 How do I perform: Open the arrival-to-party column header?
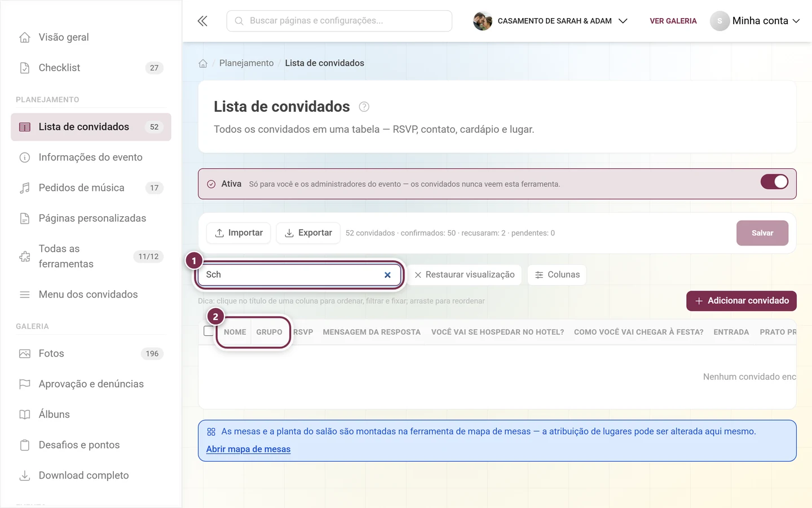click(x=639, y=332)
